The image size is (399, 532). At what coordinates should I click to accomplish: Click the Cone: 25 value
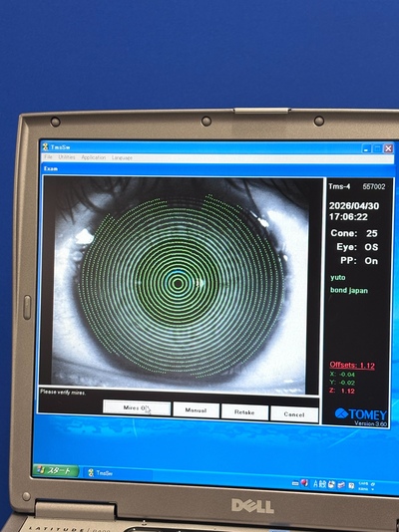pos(354,233)
